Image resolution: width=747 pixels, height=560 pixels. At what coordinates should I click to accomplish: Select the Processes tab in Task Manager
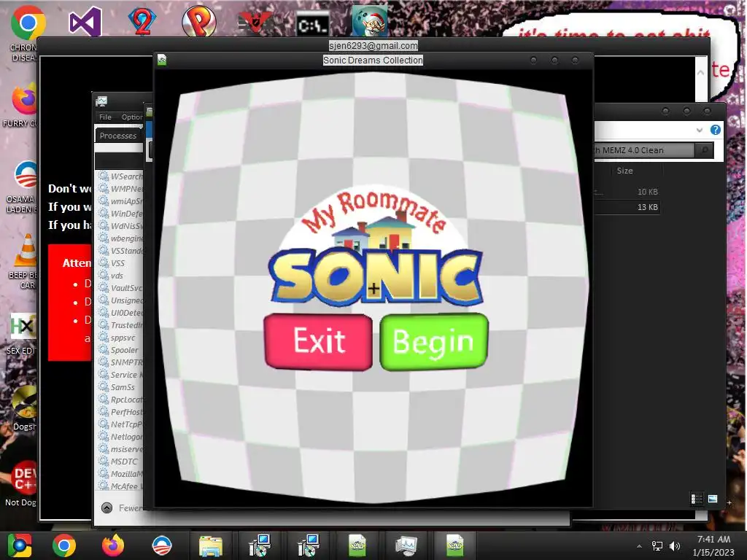click(119, 136)
